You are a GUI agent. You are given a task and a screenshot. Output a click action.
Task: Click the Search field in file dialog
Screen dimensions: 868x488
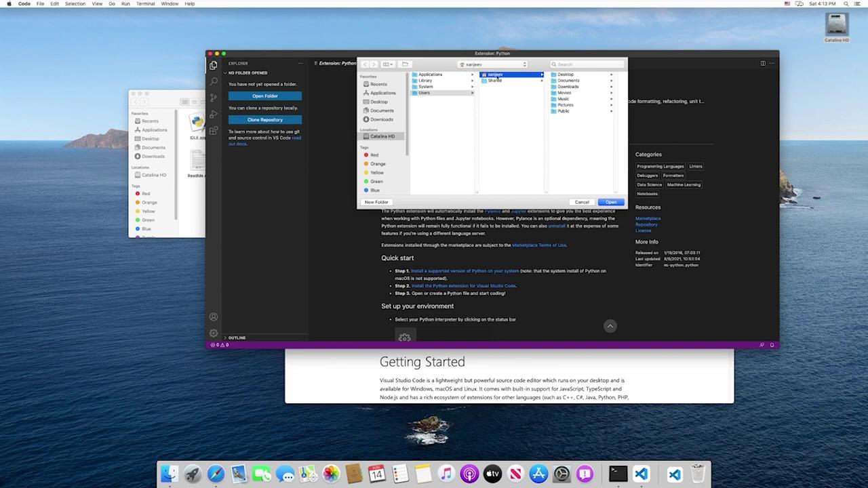(588, 64)
